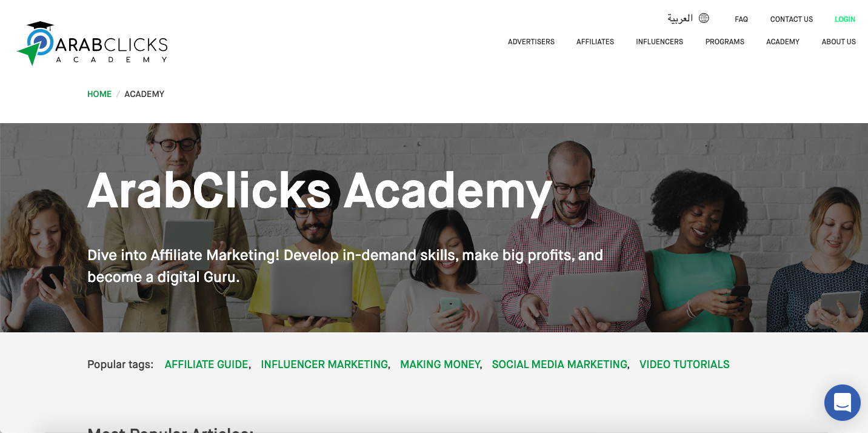Go to Contact Us

pos(791,19)
